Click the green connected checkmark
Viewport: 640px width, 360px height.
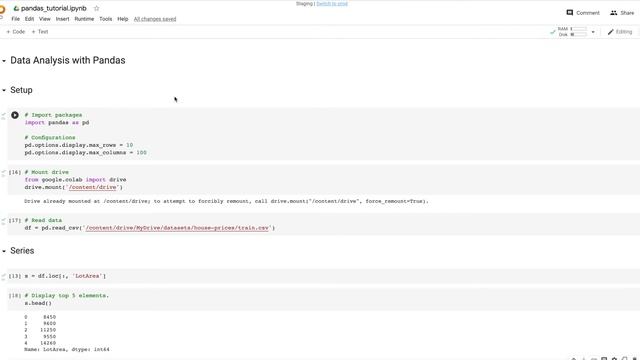click(553, 32)
